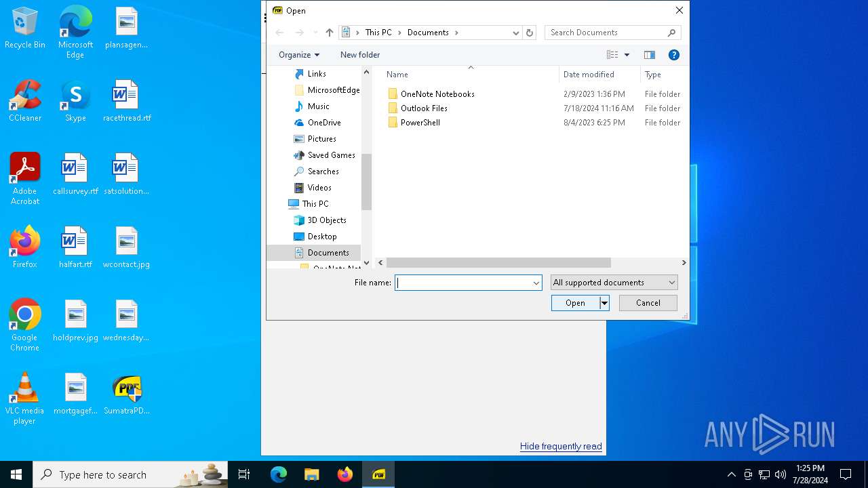Open the dialog Help button

(x=674, y=55)
